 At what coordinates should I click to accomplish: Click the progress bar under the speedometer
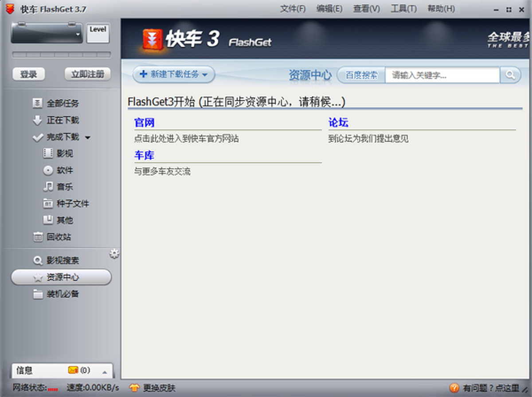click(61, 54)
